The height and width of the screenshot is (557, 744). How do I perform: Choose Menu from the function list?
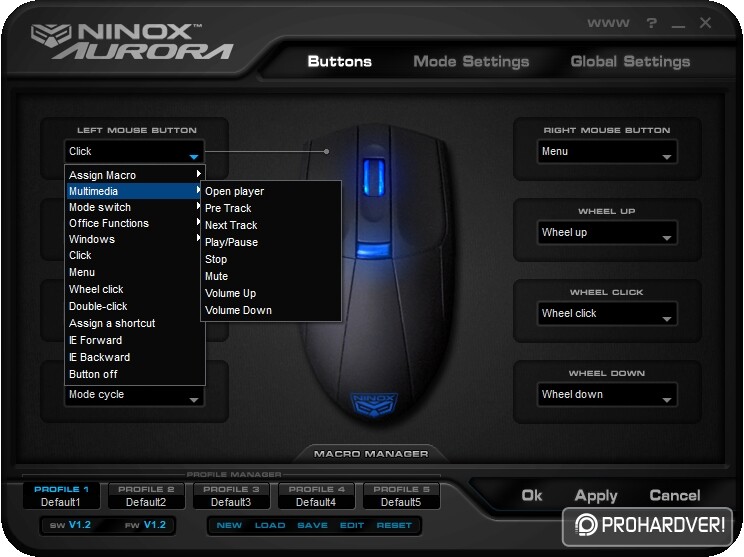point(135,272)
